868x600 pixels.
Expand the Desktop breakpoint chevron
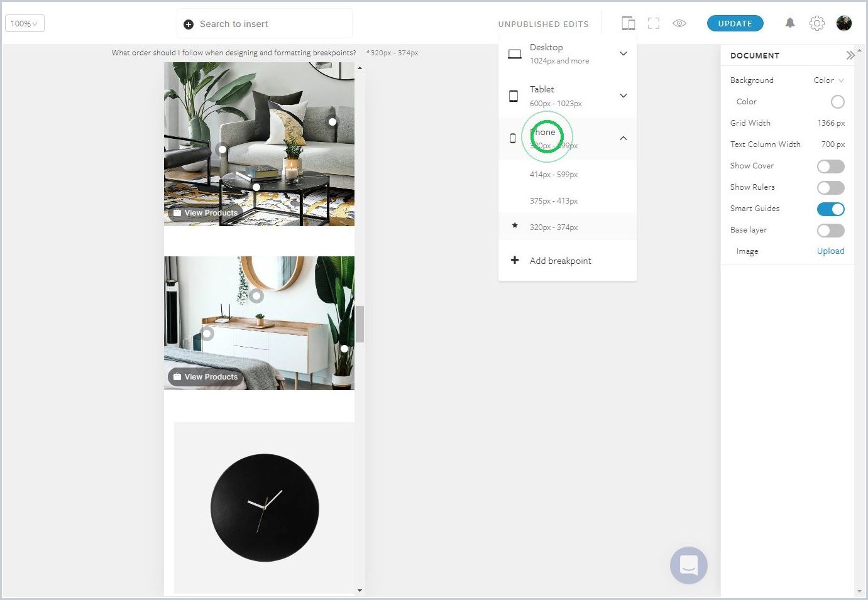click(x=624, y=53)
